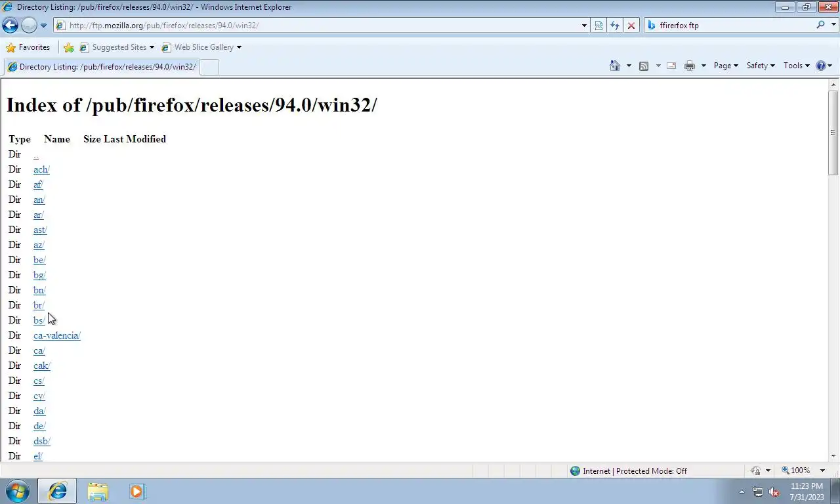The width and height of the screenshot is (840, 504).
Task: Open the ca/ directory link
Action: (x=39, y=351)
